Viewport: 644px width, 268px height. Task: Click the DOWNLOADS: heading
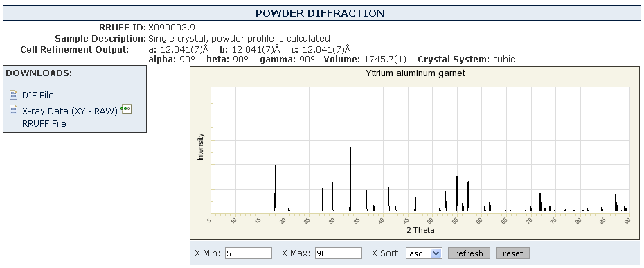tap(39, 73)
